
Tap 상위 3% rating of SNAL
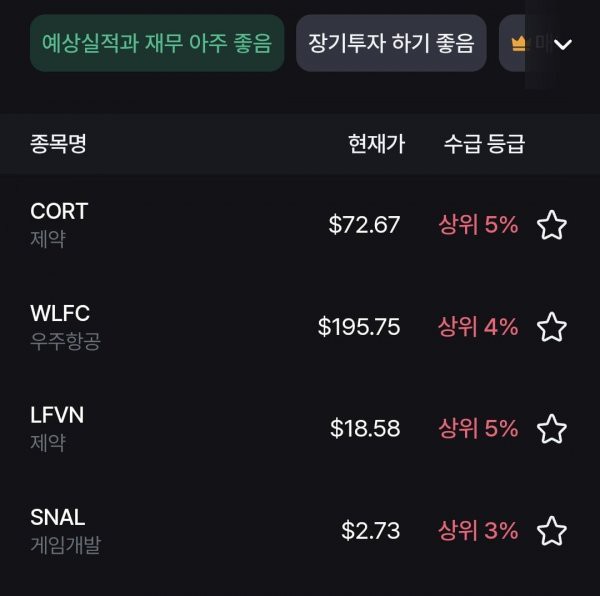pos(478,531)
